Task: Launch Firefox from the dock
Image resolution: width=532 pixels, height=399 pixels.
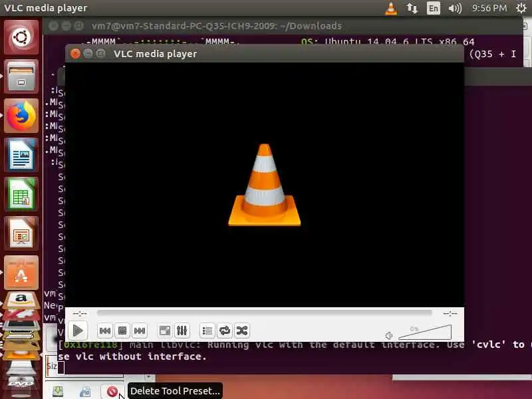Action: point(21,116)
